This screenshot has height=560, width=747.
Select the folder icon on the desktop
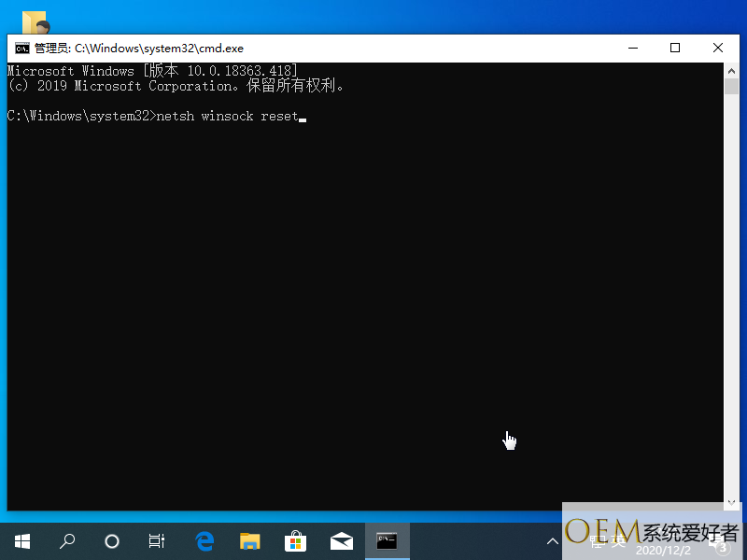click(x=35, y=22)
